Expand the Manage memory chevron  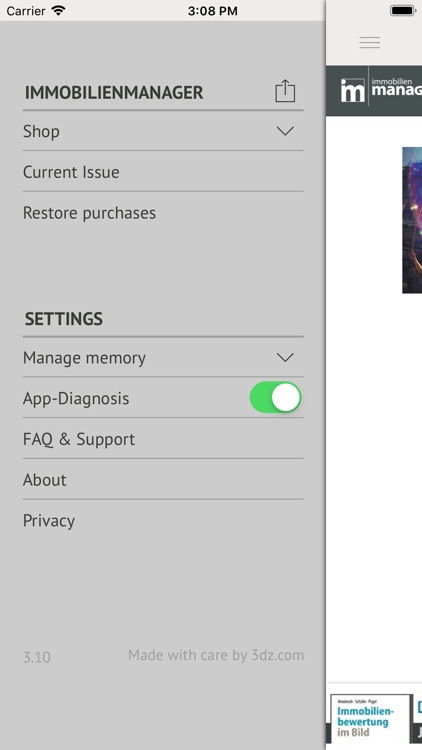pyautogui.click(x=285, y=357)
